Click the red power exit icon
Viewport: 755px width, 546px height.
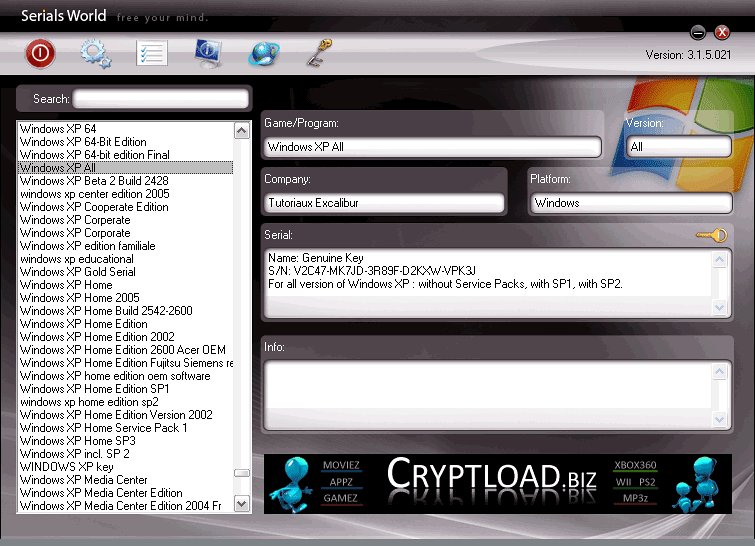40,53
